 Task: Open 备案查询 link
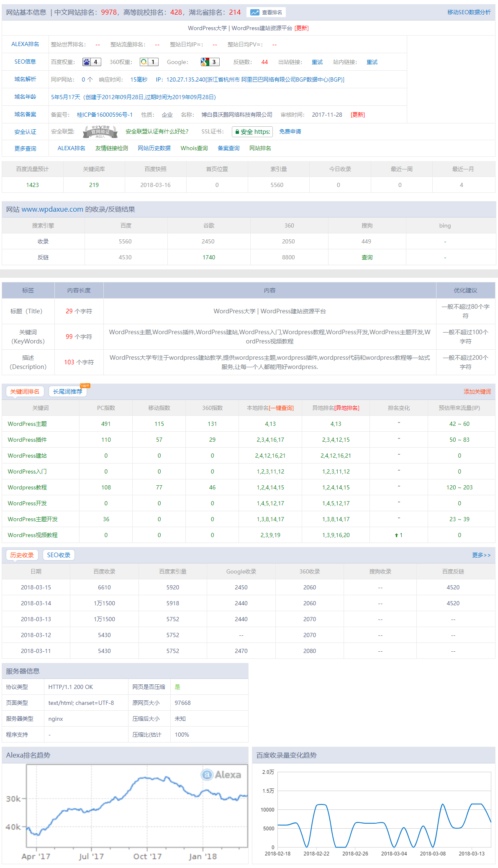[x=228, y=148]
